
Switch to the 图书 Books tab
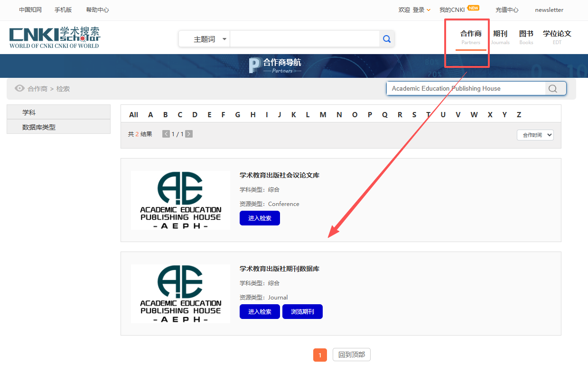point(526,37)
